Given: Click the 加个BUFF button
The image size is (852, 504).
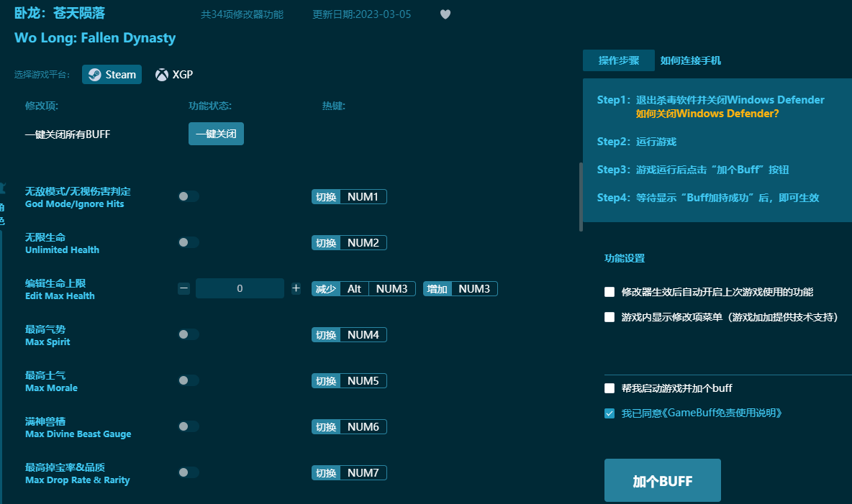Looking at the screenshot, I should pos(662,481).
